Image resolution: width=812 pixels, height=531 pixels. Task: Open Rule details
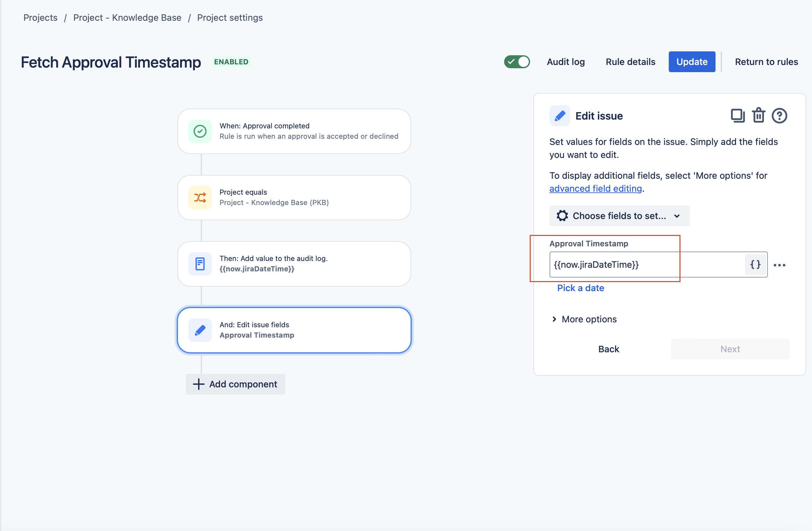coord(630,62)
